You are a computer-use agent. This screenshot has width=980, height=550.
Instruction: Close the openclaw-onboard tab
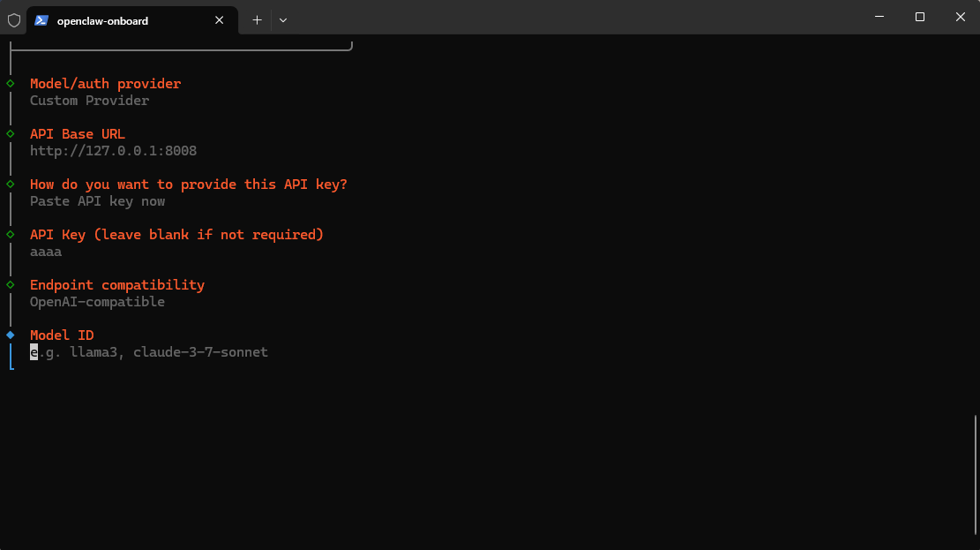(220, 20)
